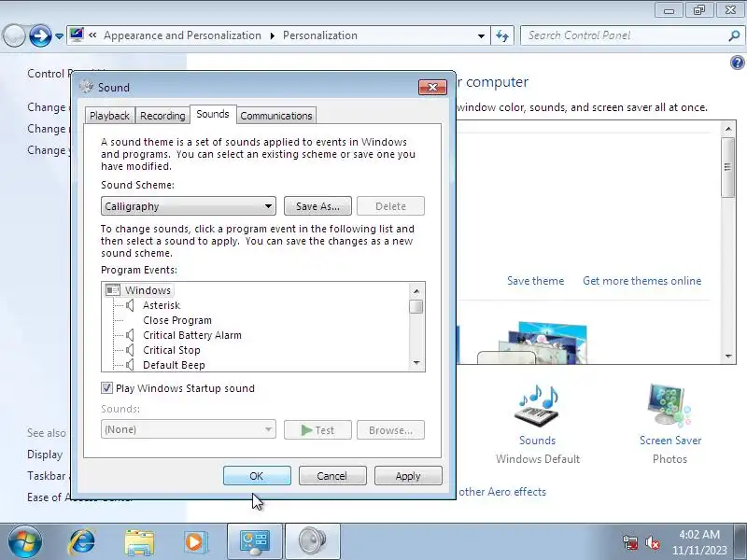Click the Cancel button
This screenshot has width=747, height=560.
332,476
